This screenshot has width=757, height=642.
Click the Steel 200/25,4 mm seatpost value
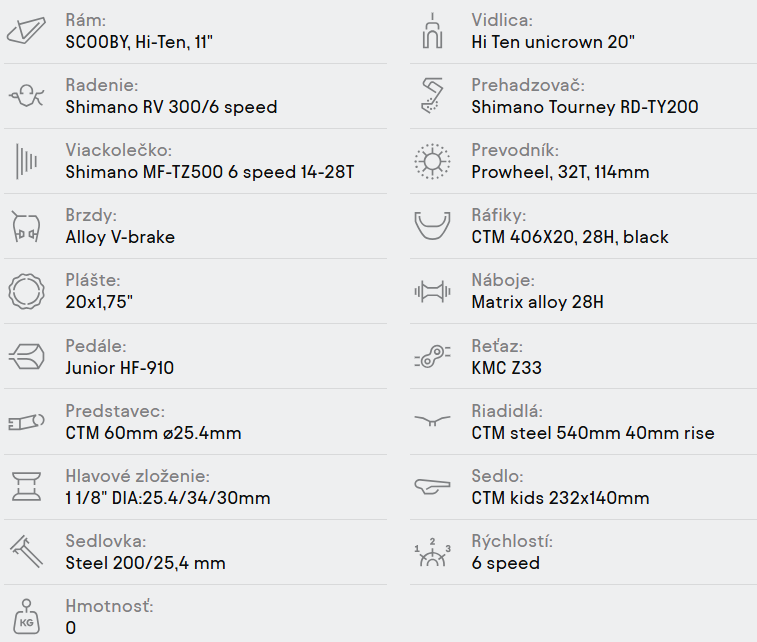145,563
